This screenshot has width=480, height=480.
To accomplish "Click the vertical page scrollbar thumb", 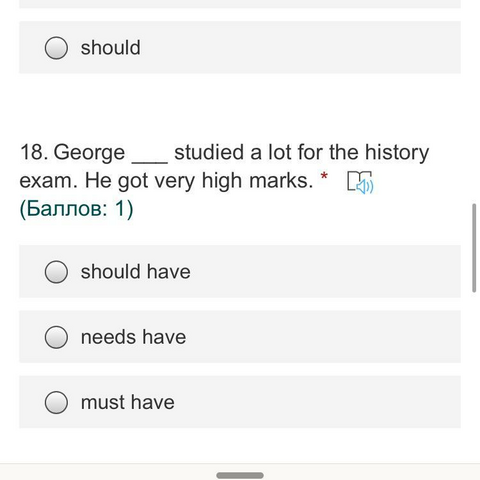I will coord(474,248).
